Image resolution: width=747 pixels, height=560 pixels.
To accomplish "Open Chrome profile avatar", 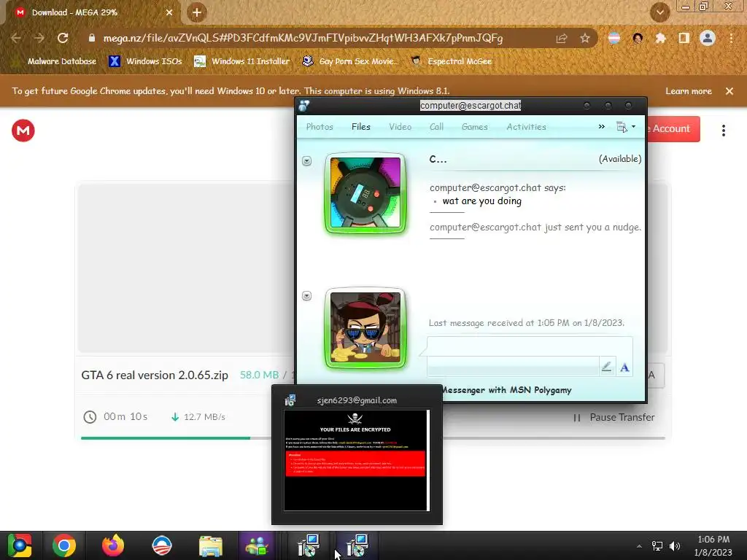I will click(708, 38).
